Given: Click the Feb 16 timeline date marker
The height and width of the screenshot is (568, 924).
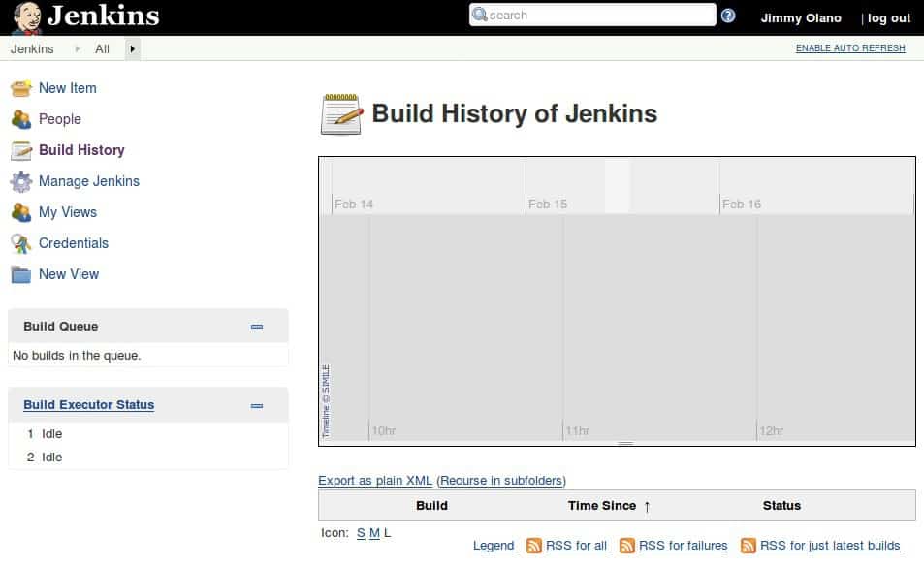Looking at the screenshot, I should (x=742, y=205).
